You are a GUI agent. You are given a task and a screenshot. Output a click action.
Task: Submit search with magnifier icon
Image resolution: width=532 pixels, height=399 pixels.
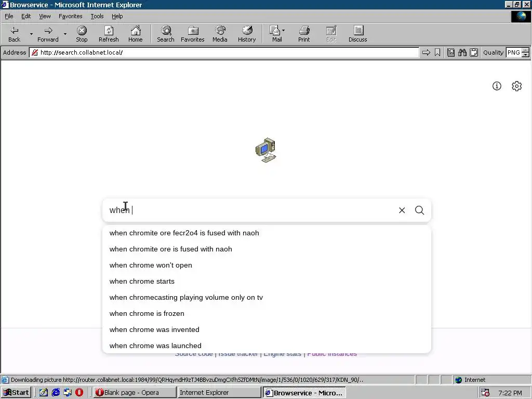419,210
